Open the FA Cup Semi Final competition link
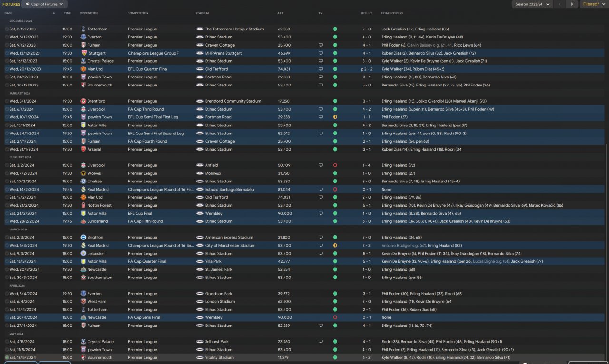 point(144,317)
